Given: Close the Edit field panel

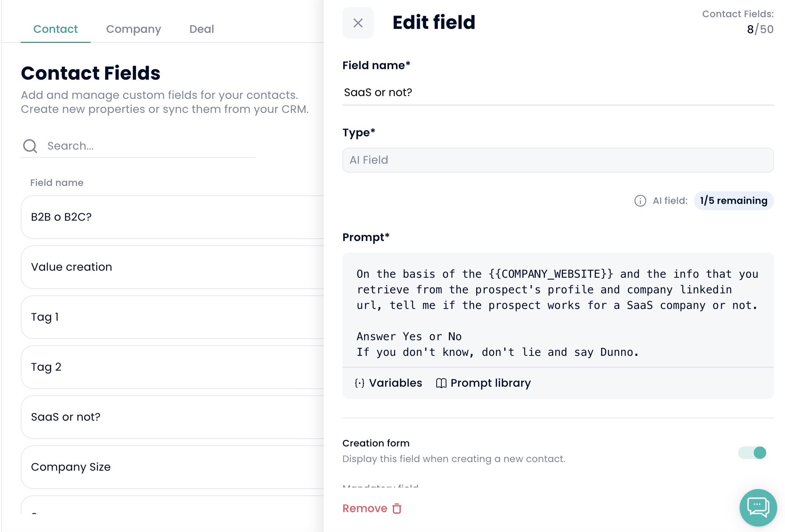Looking at the screenshot, I should 358,23.
